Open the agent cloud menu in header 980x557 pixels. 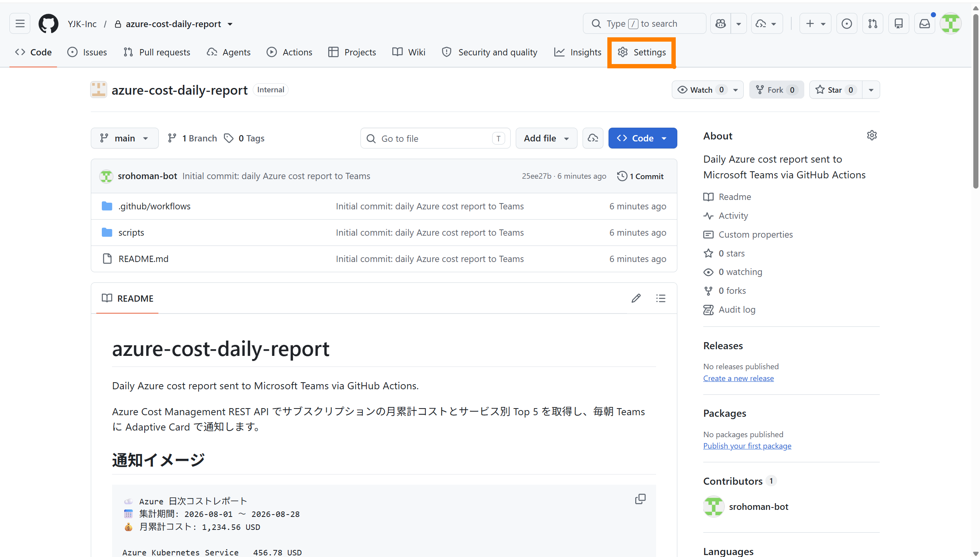tap(767, 24)
